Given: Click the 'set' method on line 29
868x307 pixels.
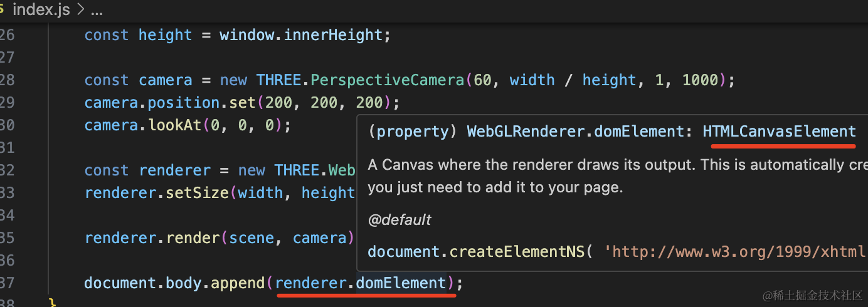Looking at the screenshot, I should click(242, 103).
